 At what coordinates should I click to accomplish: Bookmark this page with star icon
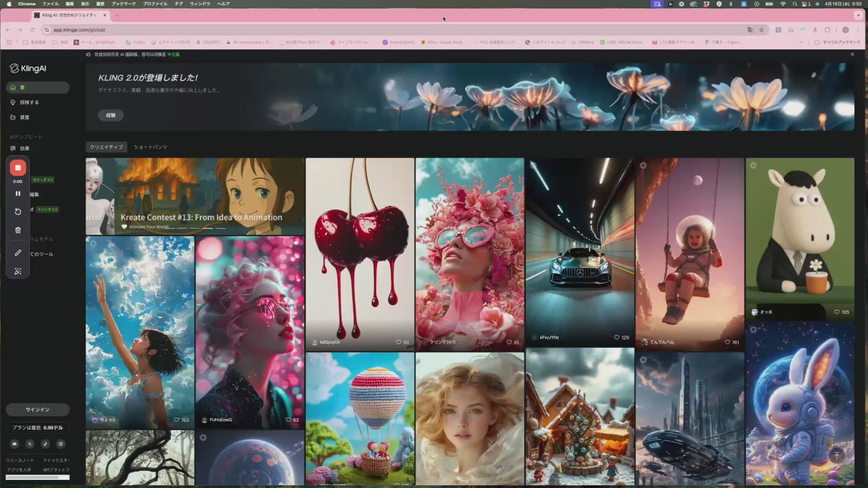tap(762, 30)
